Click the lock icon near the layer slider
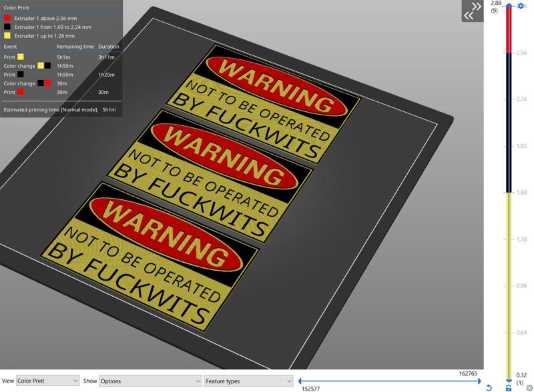The width and height of the screenshot is (534, 392). click(509, 387)
